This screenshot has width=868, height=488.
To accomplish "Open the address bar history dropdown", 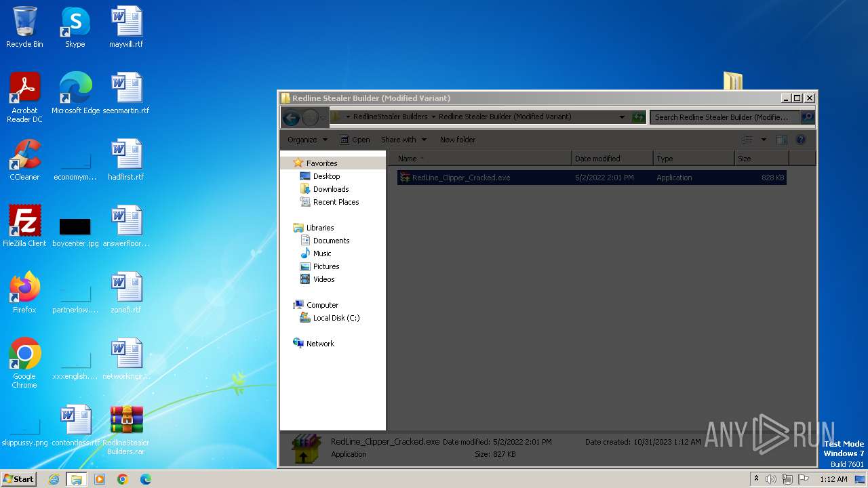I will (622, 117).
